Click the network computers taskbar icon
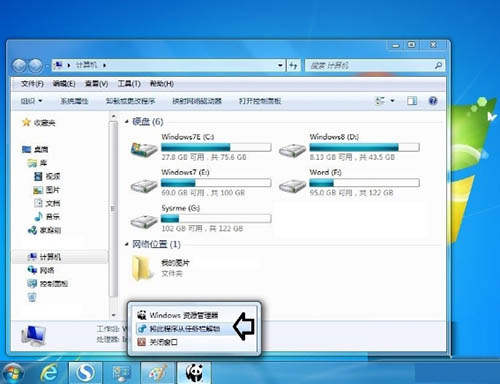500x384 pixels. click(121, 373)
